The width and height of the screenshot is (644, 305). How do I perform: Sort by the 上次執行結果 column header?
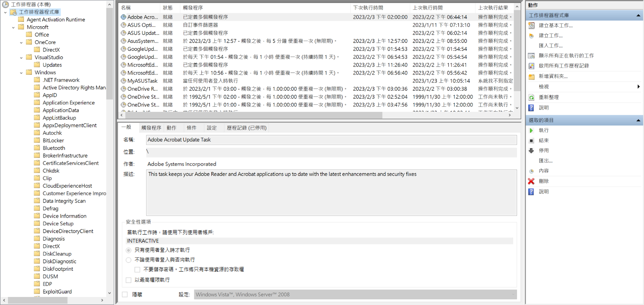(494, 8)
